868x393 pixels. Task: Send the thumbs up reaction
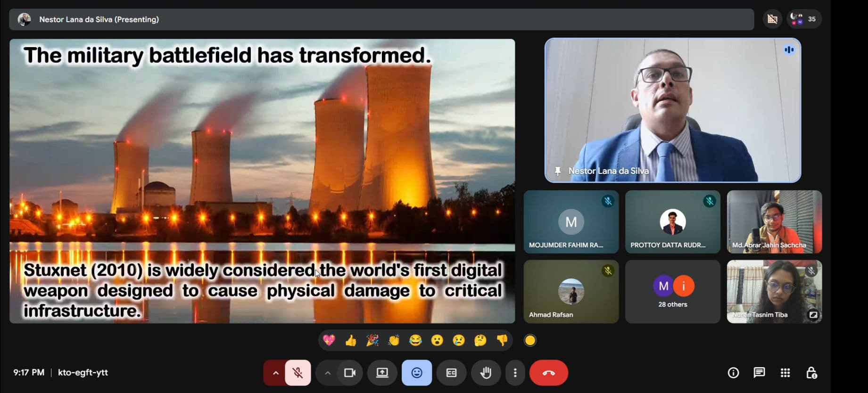tap(350, 340)
